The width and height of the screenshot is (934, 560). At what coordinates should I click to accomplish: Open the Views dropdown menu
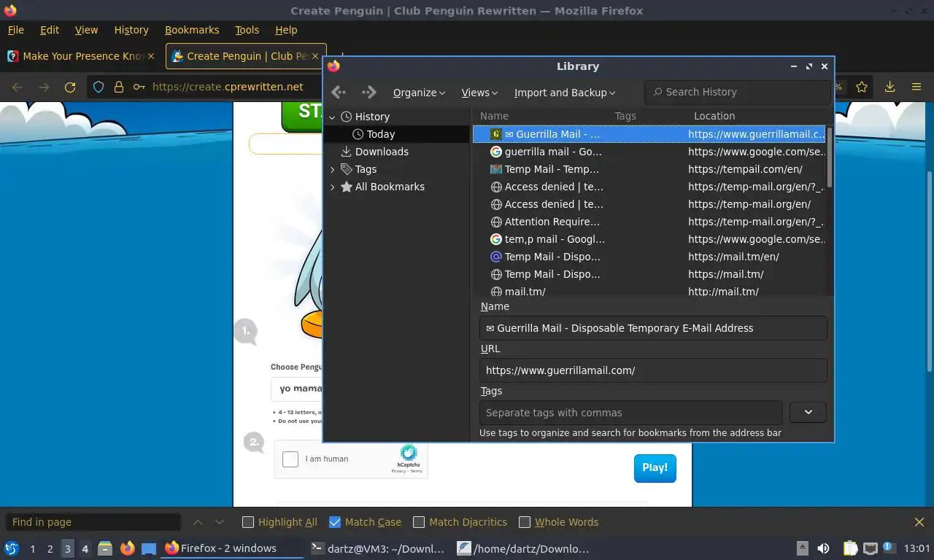pos(479,93)
